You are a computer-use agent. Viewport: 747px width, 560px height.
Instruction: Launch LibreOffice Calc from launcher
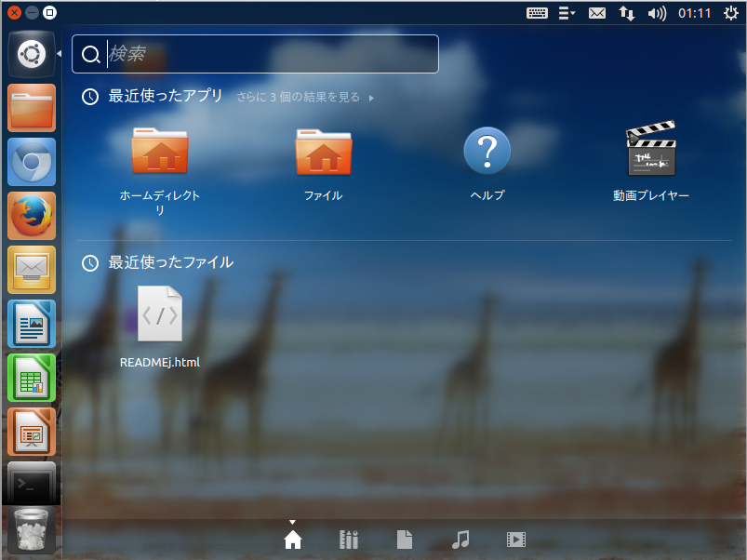32,378
